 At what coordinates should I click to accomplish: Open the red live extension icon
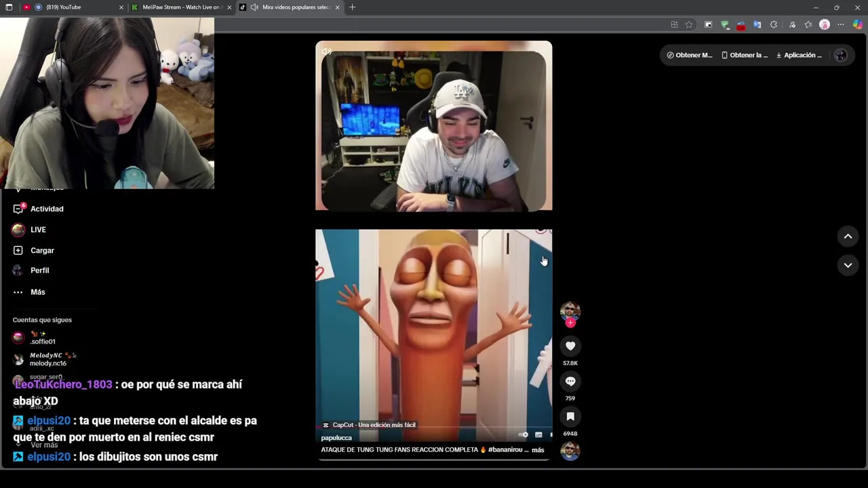click(741, 25)
